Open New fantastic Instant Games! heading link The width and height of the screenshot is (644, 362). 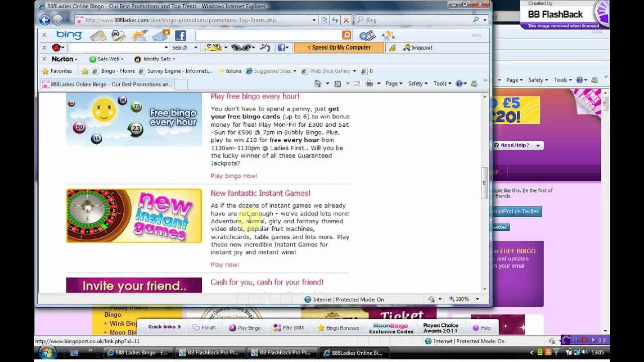[x=261, y=193]
